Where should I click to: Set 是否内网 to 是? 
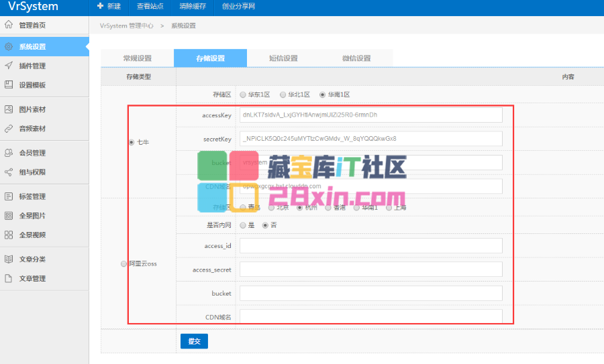(x=243, y=225)
